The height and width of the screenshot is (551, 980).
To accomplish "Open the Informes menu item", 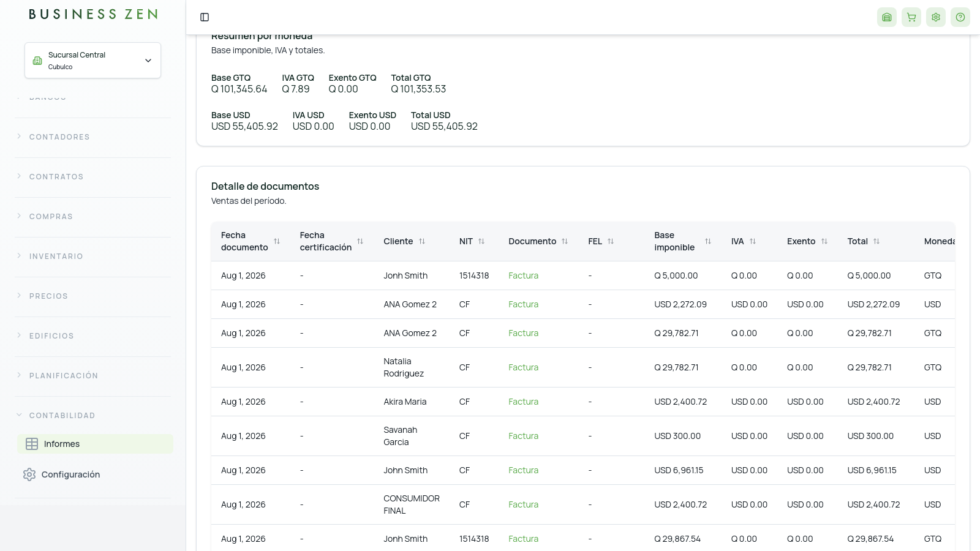I will pyautogui.click(x=95, y=444).
